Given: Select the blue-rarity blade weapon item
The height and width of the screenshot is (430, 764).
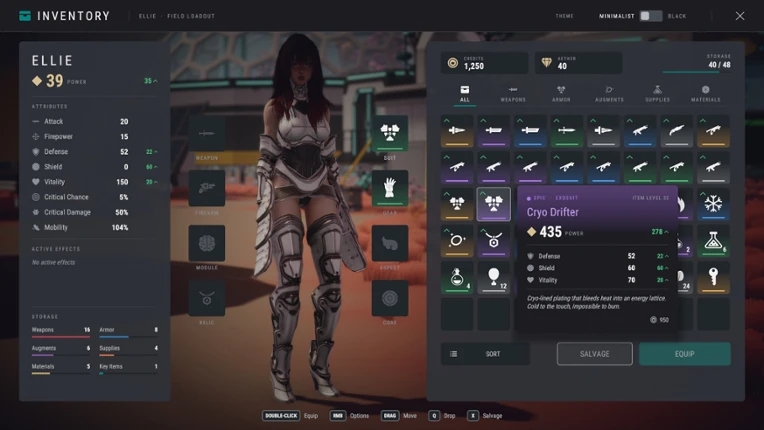Looking at the screenshot, I should [x=530, y=131].
